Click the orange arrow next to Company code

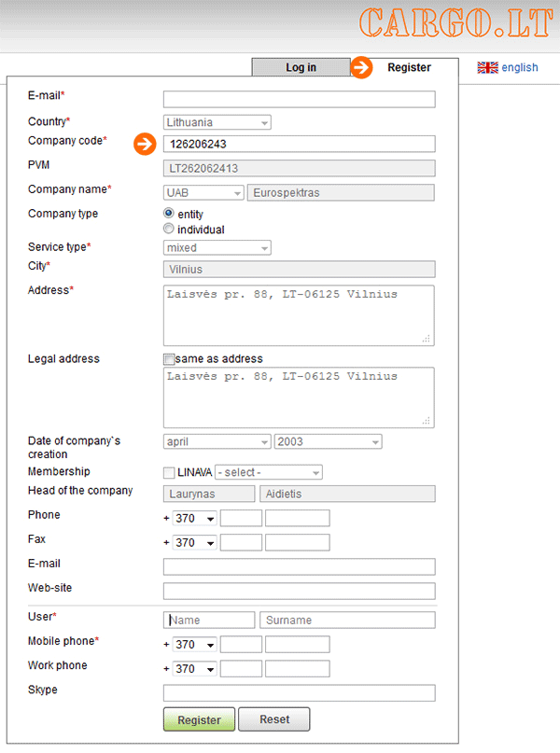(145, 144)
